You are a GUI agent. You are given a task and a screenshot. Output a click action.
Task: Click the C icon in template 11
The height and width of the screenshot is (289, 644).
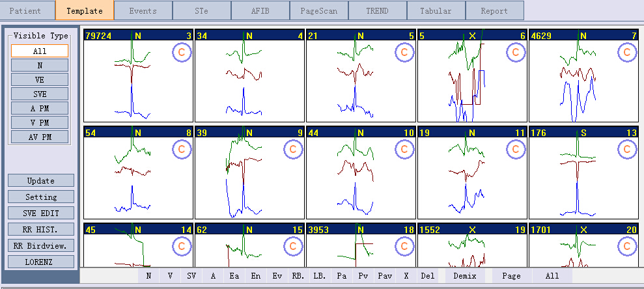coord(516,149)
